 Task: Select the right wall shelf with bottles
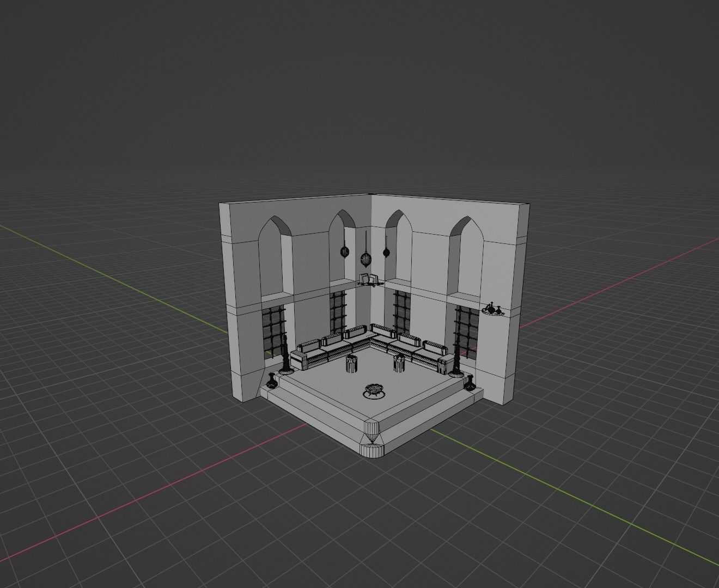(x=493, y=310)
